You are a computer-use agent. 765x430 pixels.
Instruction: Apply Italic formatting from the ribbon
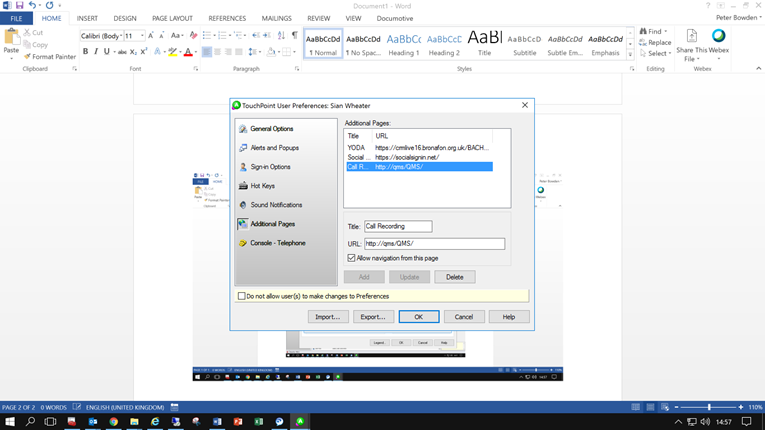coord(96,52)
